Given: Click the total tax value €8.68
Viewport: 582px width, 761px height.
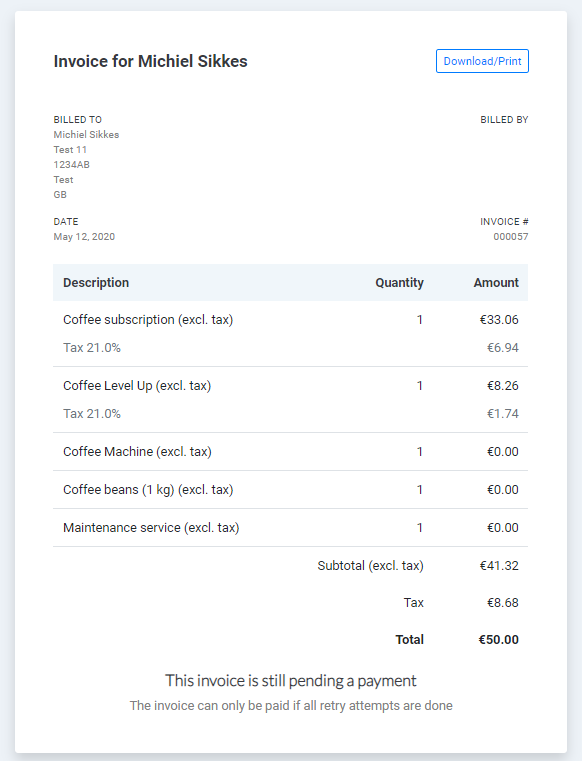Looking at the screenshot, I should (503, 603).
